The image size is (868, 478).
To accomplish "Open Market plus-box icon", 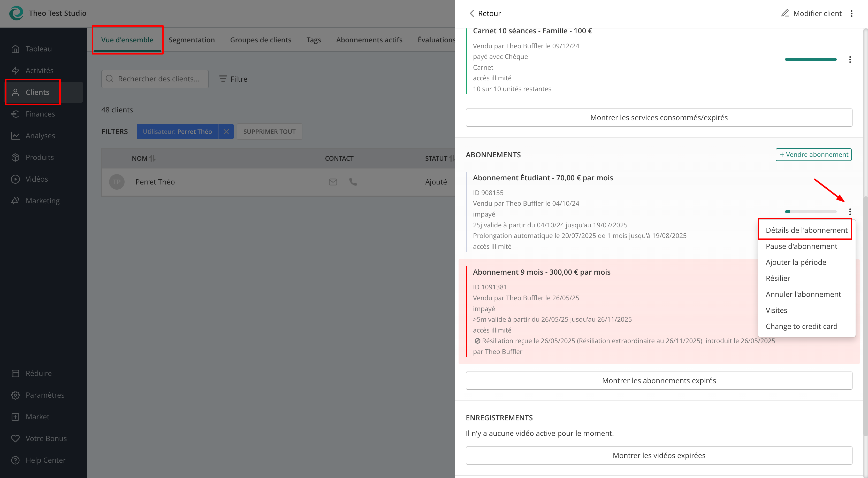I will tap(15, 417).
